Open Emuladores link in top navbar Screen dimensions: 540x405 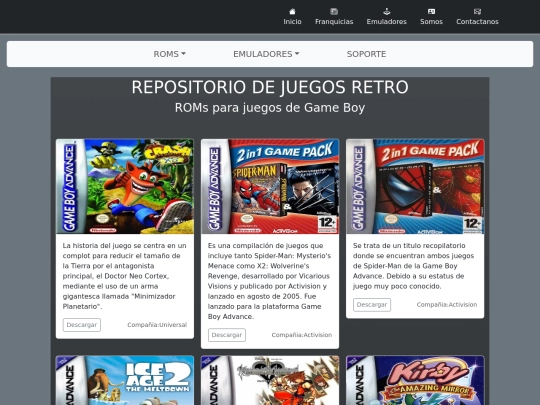coord(386,22)
